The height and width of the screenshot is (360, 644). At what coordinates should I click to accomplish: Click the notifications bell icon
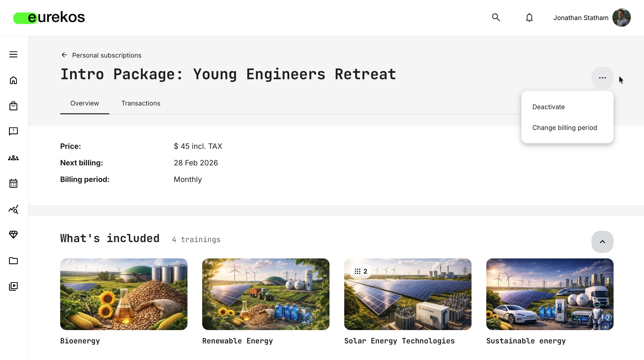529,18
